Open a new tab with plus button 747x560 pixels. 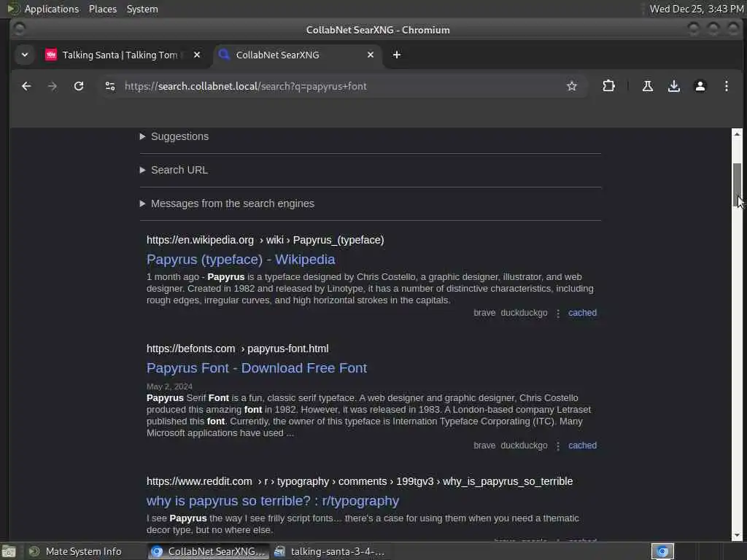(x=396, y=55)
